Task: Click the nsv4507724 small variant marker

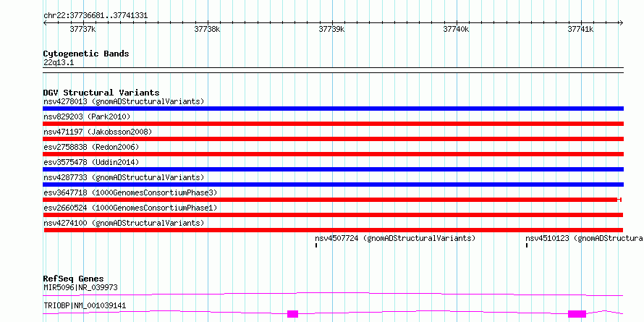Action: point(315,245)
